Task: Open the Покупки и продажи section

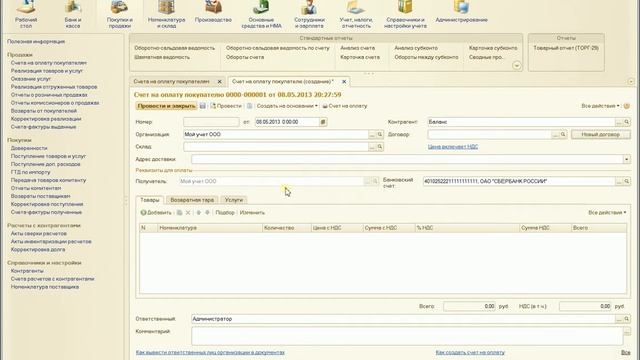Action: 120,15
